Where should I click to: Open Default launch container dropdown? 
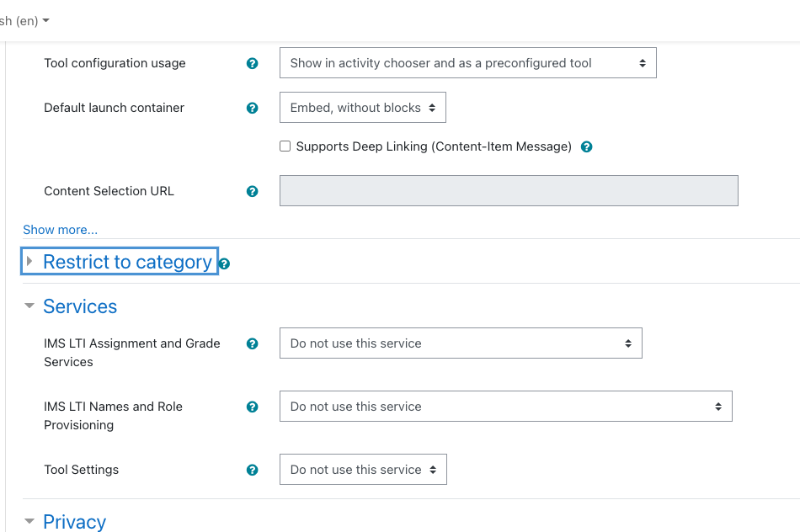[363, 107]
